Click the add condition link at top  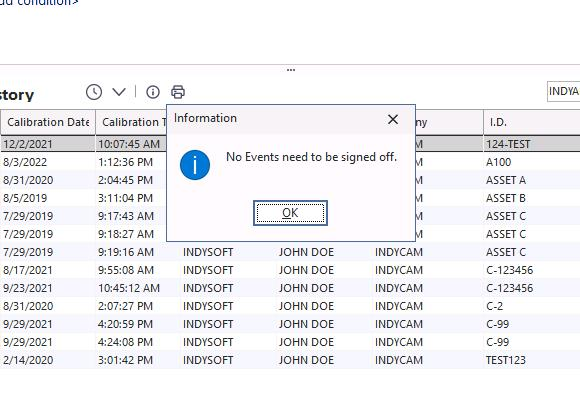click(x=39, y=2)
